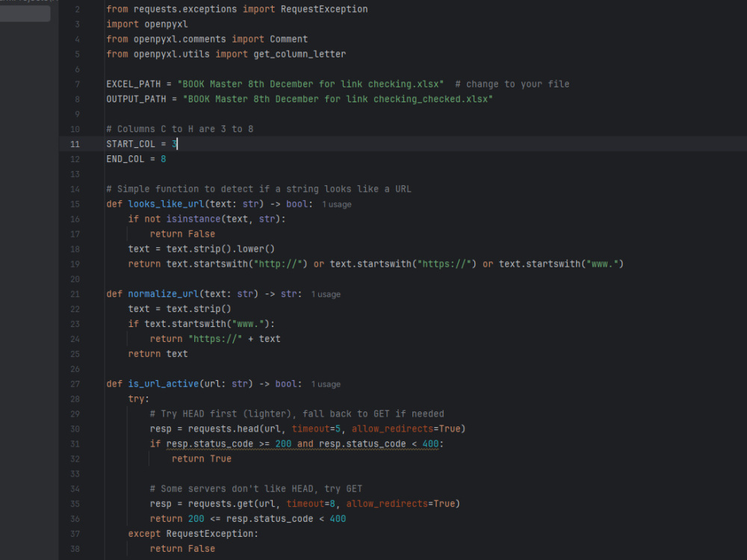The width and height of the screenshot is (747, 560).
Task: Click the comment '# Columns C to H are 3 to 8'
Action: tap(180, 129)
